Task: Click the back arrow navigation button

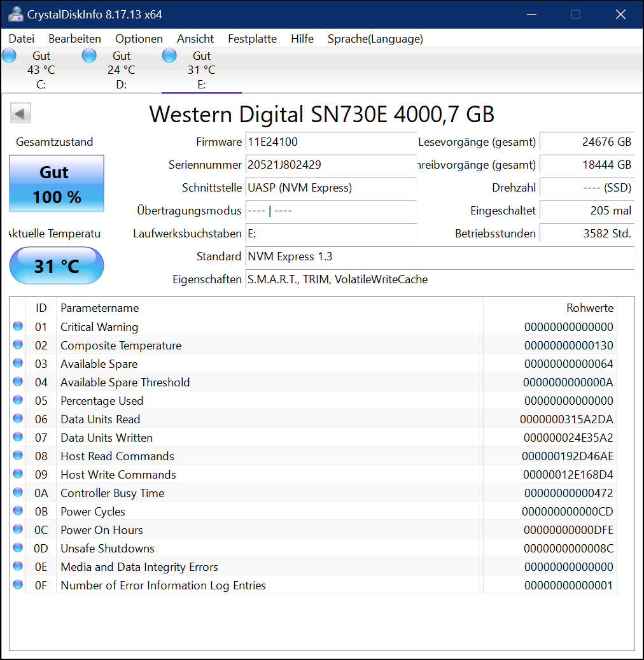Action: click(x=20, y=113)
